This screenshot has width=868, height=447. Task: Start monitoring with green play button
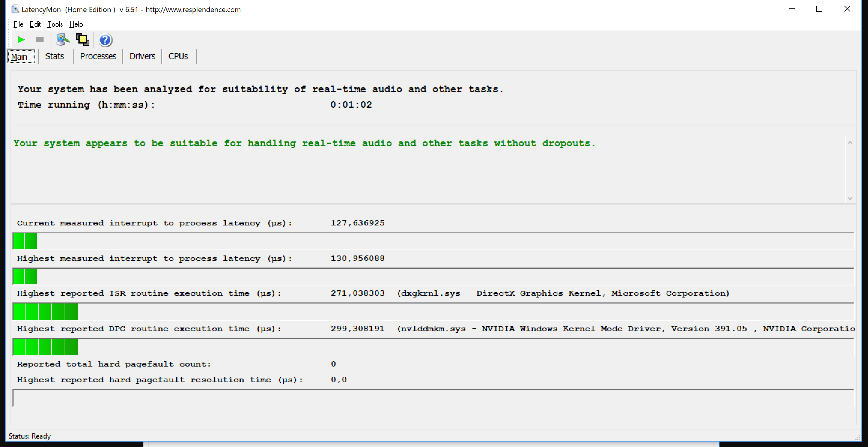tap(21, 40)
